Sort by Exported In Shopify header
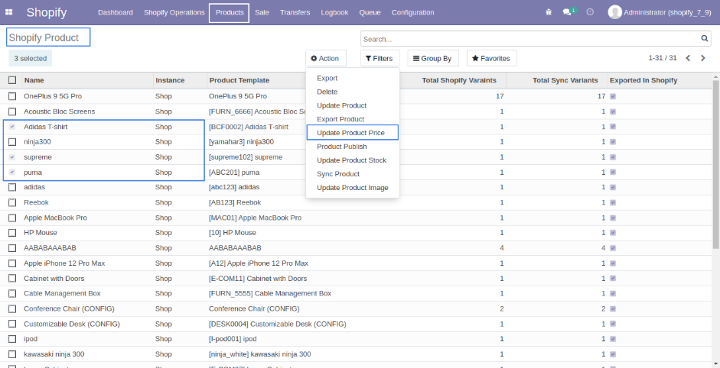This screenshot has height=368, width=720. point(643,80)
